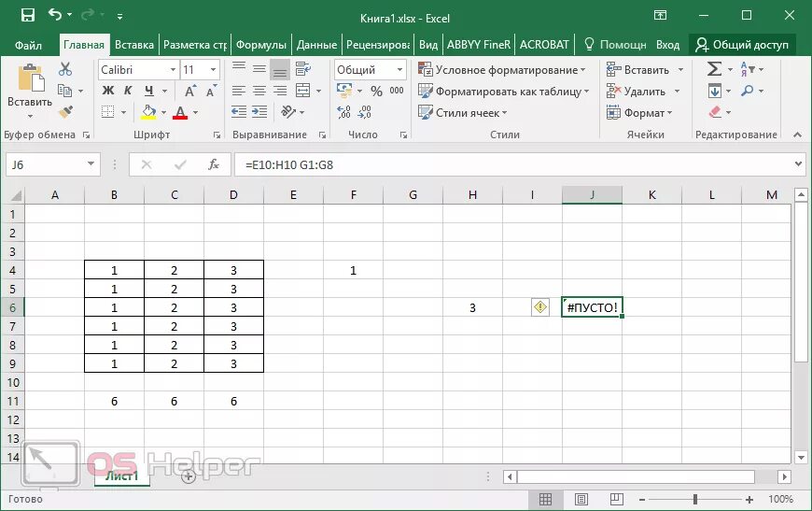Switch to Page Break Preview in status bar
The height and width of the screenshot is (511, 812).
pos(616,499)
